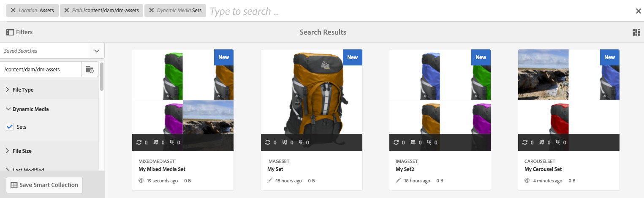The height and width of the screenshot is (198, 644).
Task: Toggle the Filters side panel
Action: 19,32
